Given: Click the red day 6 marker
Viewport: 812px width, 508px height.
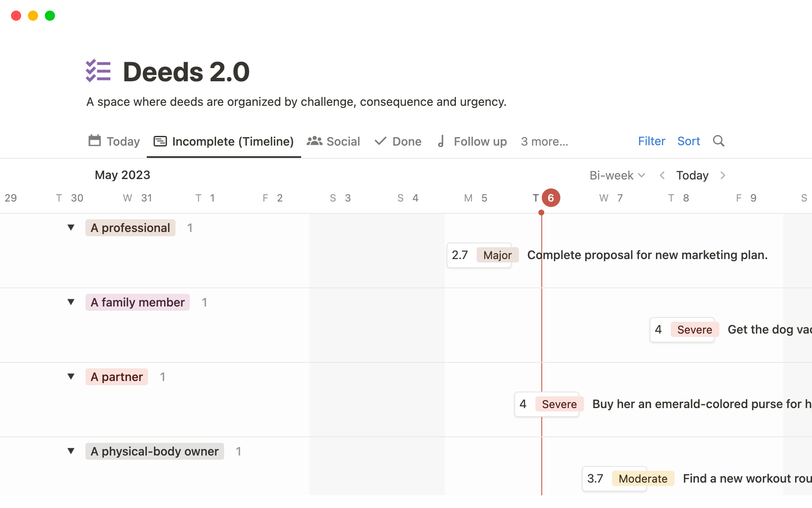Looking at the screenshot, I should 551,198.
